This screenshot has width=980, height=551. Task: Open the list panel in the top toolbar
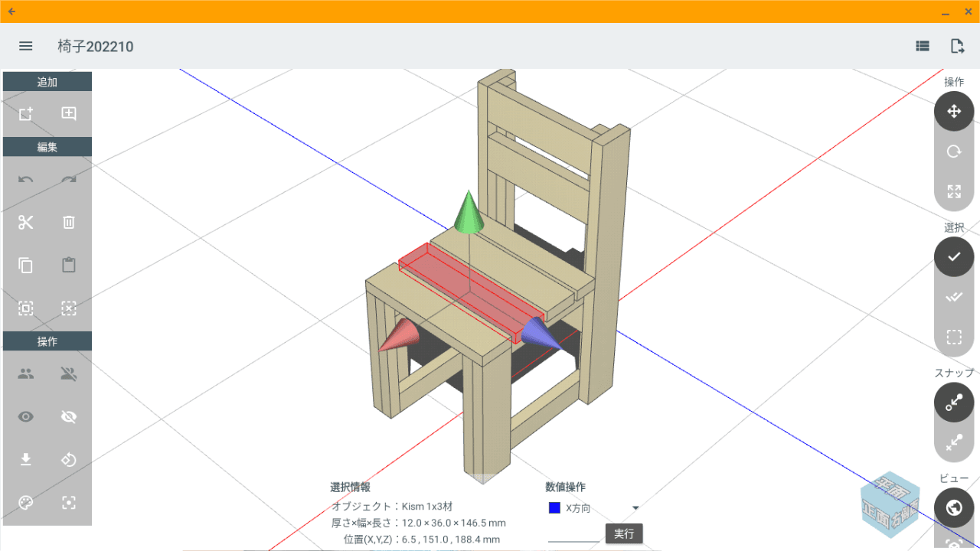922,46
